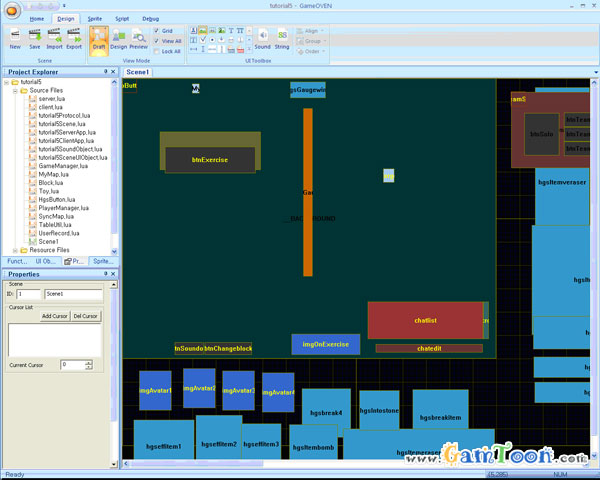Collapse the tutorial5 project tree node
The height and width of the screenshot is (480, 600).
tap(7, 82)
